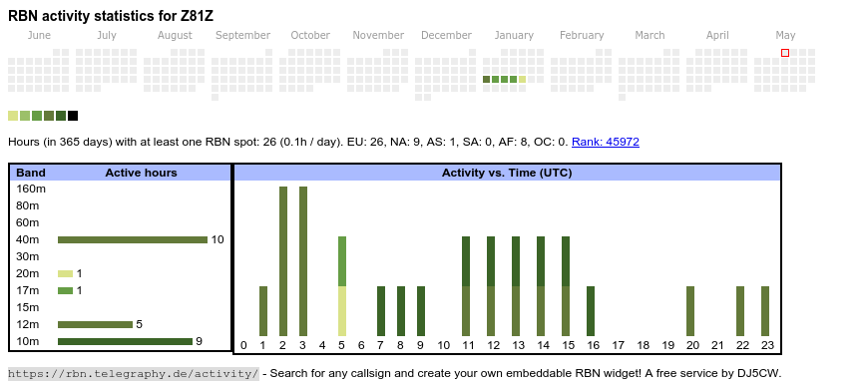The image size is (868, 389).
Task: Click the red-outlined day in May
Action: 785,53
